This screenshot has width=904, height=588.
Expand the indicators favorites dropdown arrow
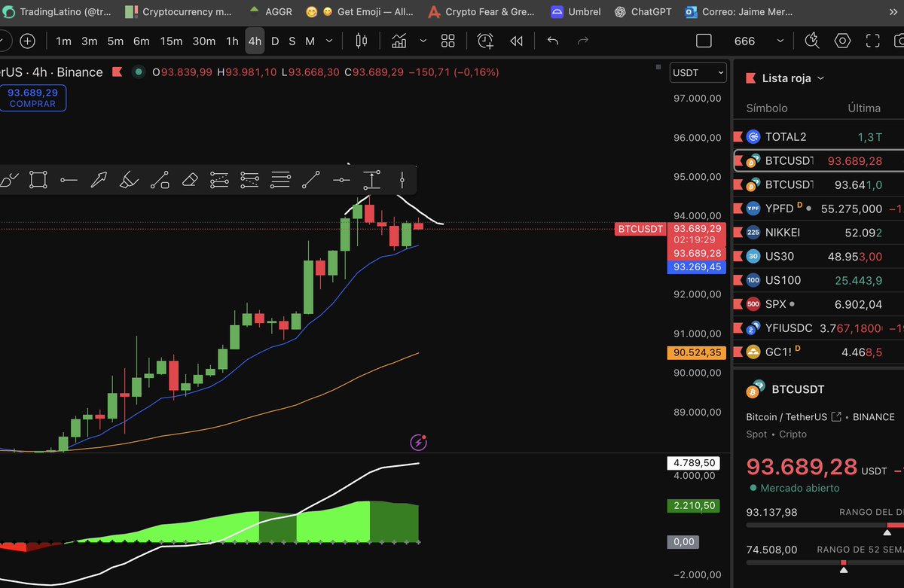click(423, 41)
